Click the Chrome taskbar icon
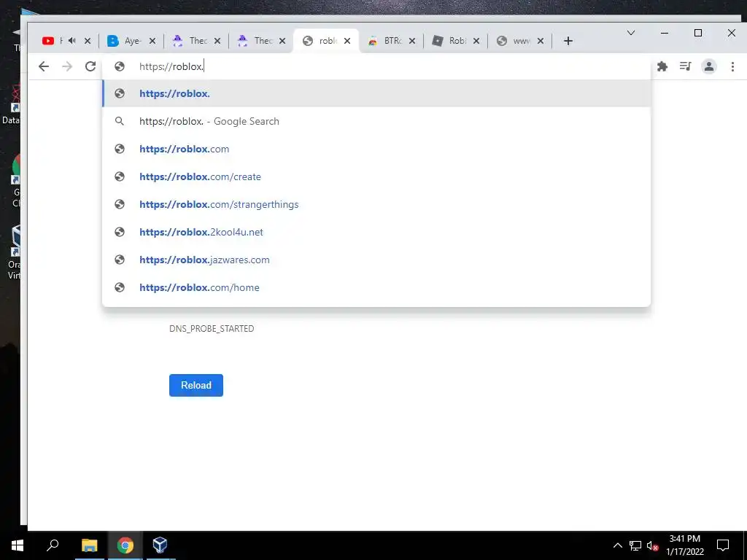The image size is (747, 560). (125, 545)
